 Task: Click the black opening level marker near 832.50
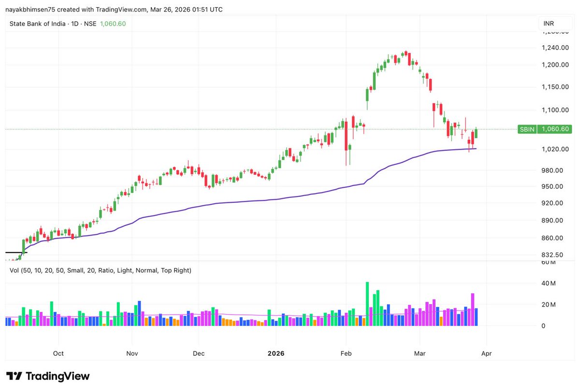[16, 252]
